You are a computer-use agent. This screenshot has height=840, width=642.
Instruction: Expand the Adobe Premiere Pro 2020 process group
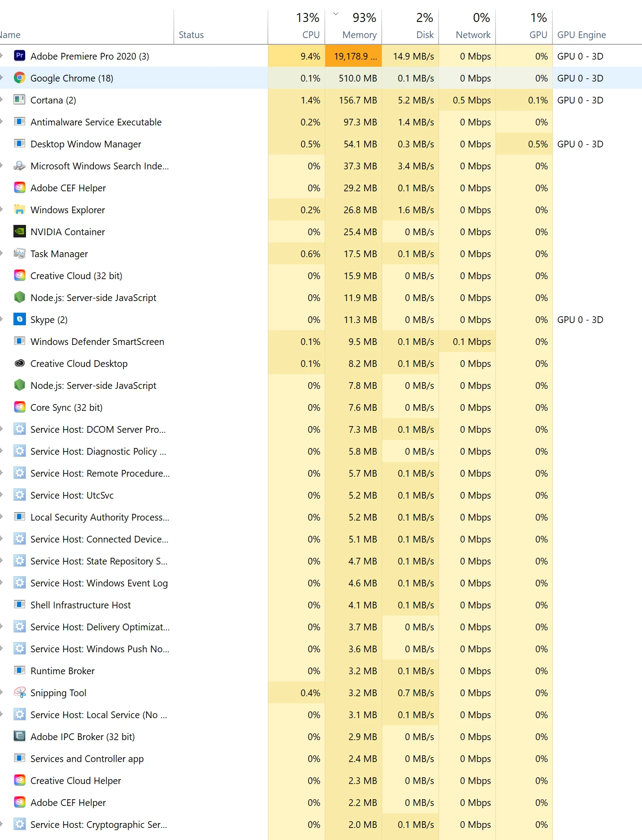coord(2,56)
